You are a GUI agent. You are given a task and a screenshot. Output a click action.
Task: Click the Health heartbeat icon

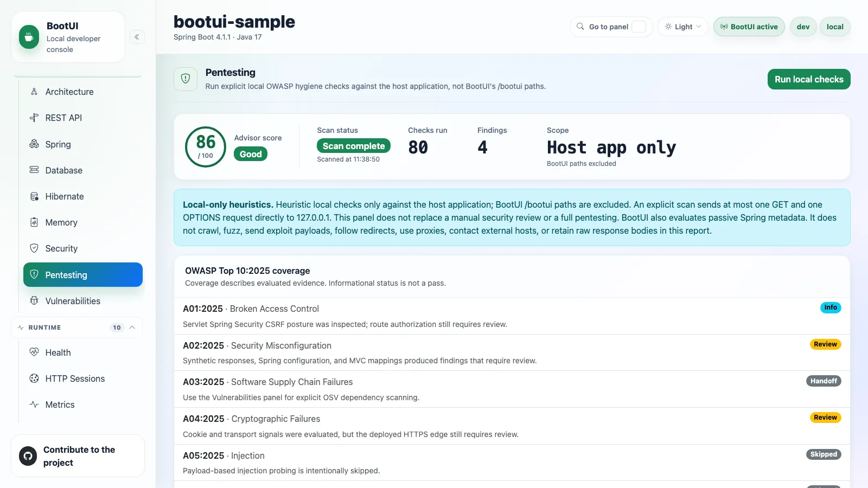(x=34, y=352)
